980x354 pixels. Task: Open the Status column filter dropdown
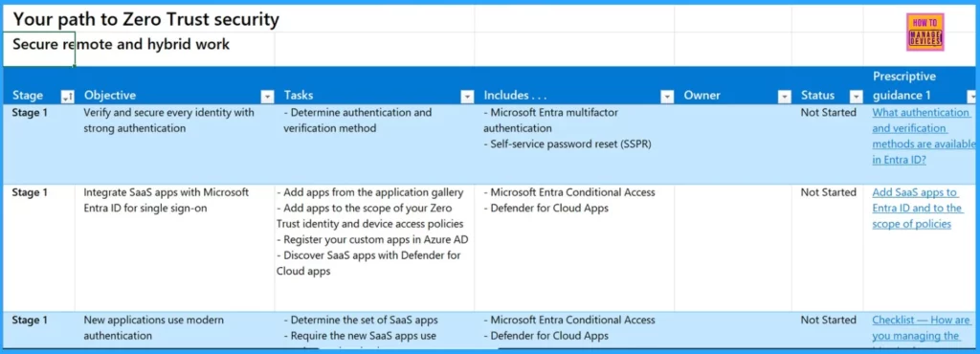[x=856, y=96]
